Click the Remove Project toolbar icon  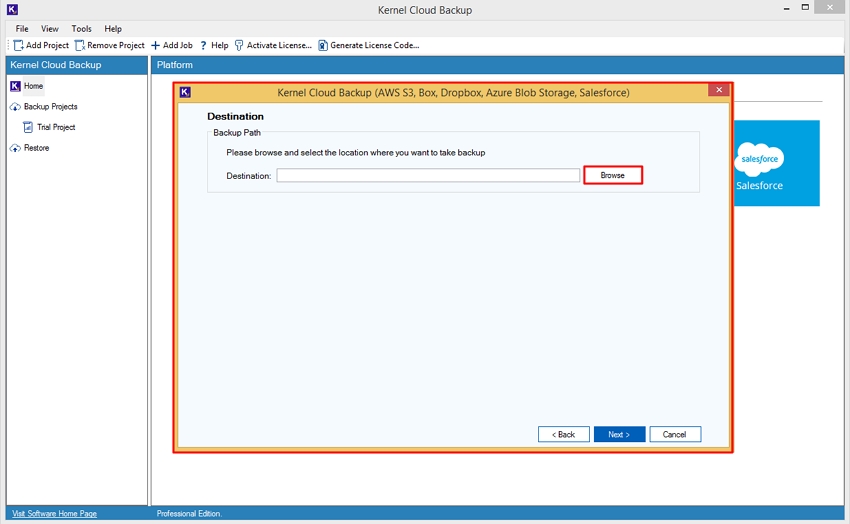pyautogui.click(x=80, y=46)
